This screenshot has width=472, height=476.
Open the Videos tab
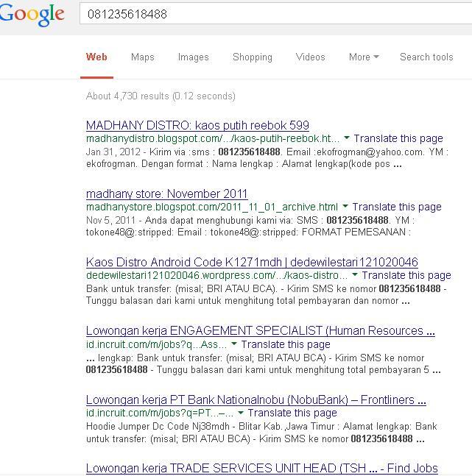(x=310, y=57)
